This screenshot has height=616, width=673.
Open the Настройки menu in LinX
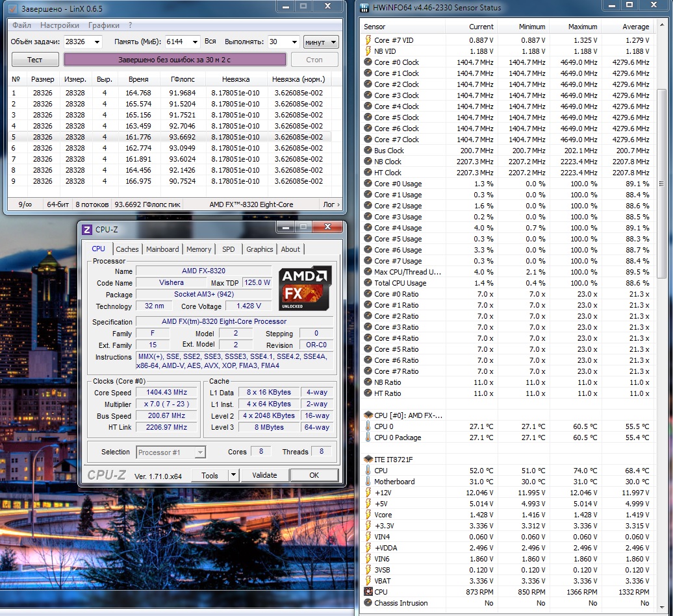60,25
